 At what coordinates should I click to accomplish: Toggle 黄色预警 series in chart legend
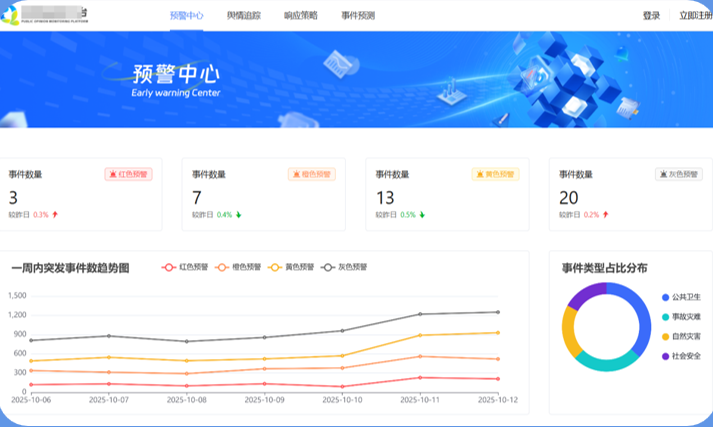coord(291,267)
